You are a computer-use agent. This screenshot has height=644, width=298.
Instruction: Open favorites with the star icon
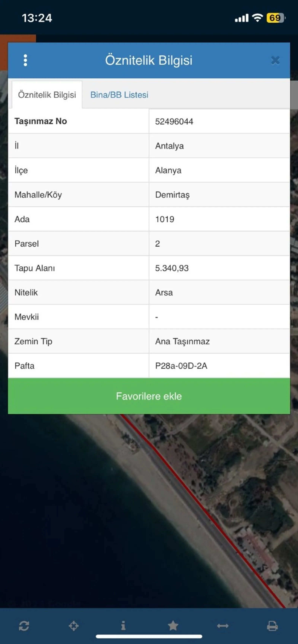click(173, 626)
